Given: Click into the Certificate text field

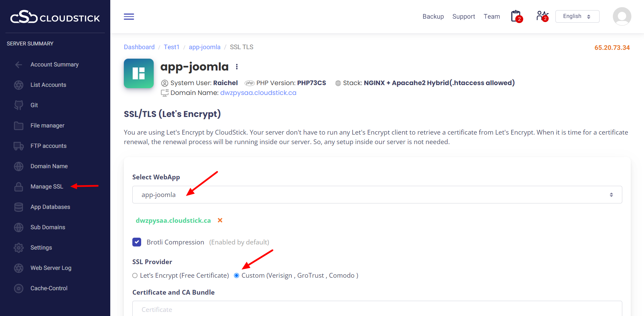Looking at the screenshot, I should coord(377,309).
